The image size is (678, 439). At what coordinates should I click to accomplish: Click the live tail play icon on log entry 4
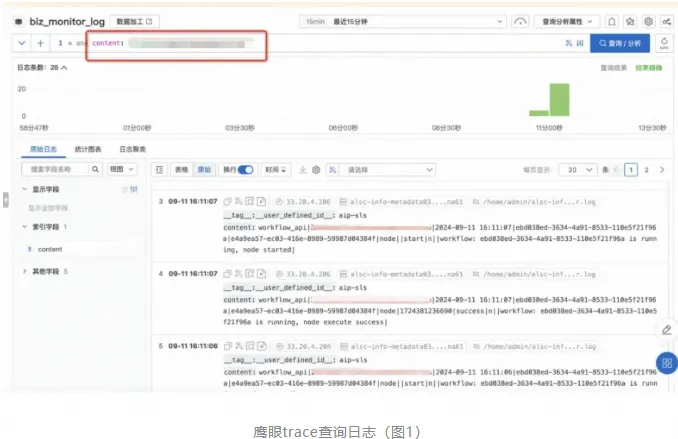click(261, 274)
